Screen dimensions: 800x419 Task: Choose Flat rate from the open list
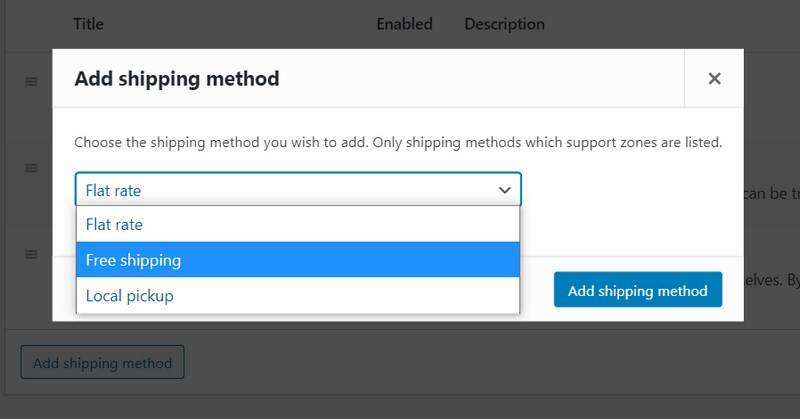pyautogui.click(x=298, y=225)
